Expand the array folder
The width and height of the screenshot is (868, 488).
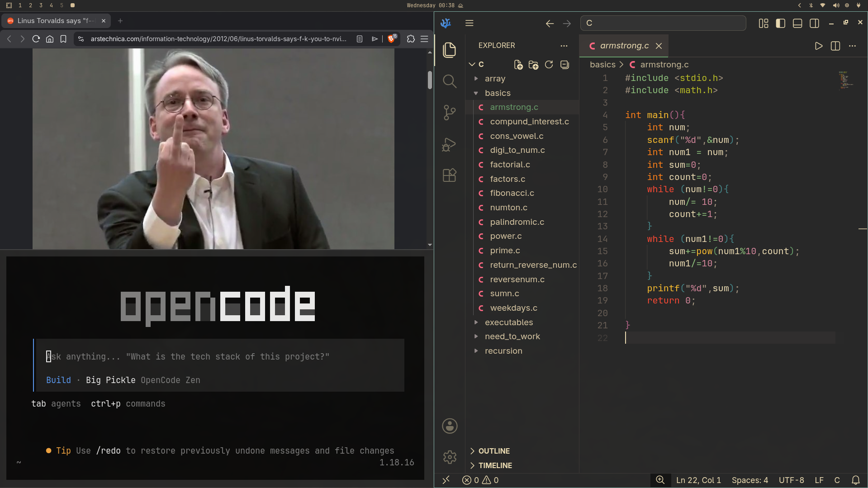tap(495, 79)
